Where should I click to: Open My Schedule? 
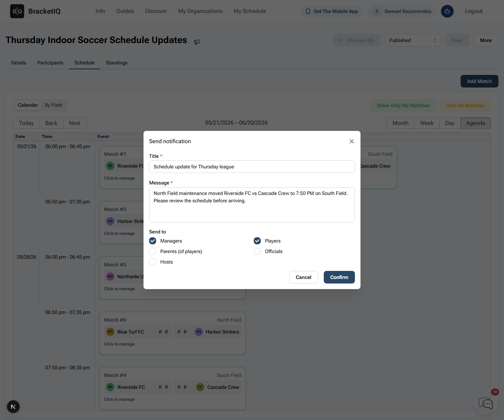[x=250, y=11]
